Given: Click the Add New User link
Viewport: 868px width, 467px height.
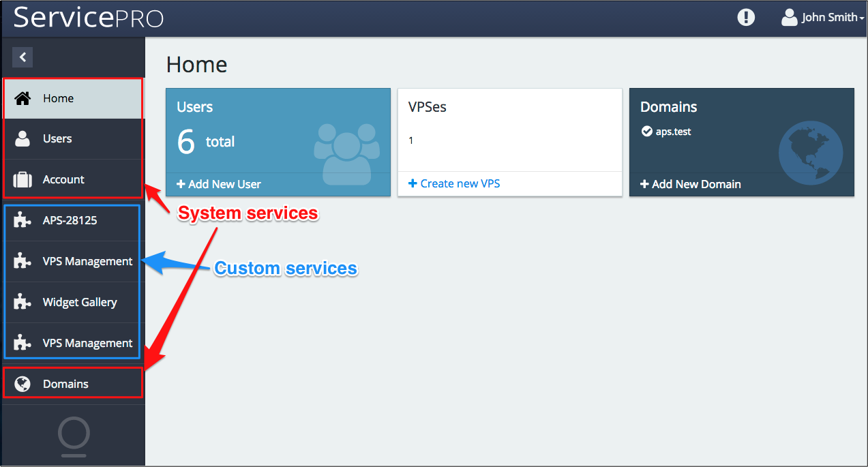Looking at the screenshot, I should coord(219,184).
